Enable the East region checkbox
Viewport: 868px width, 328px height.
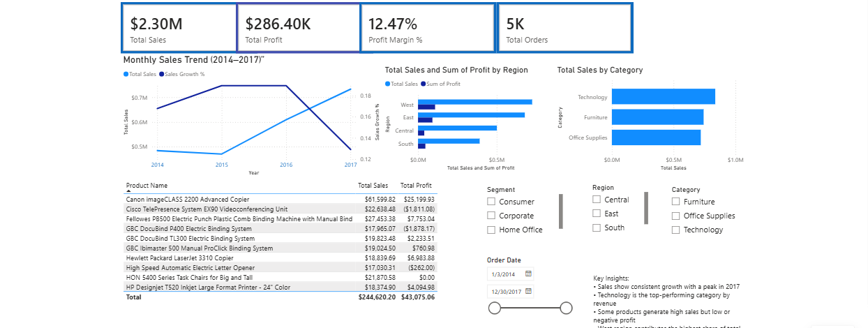pos(597,214)
